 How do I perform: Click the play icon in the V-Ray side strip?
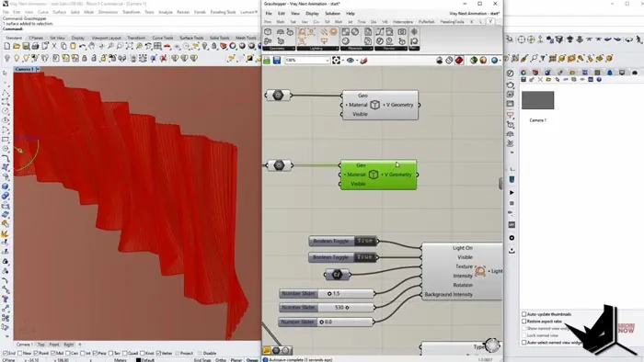point(512,193)
